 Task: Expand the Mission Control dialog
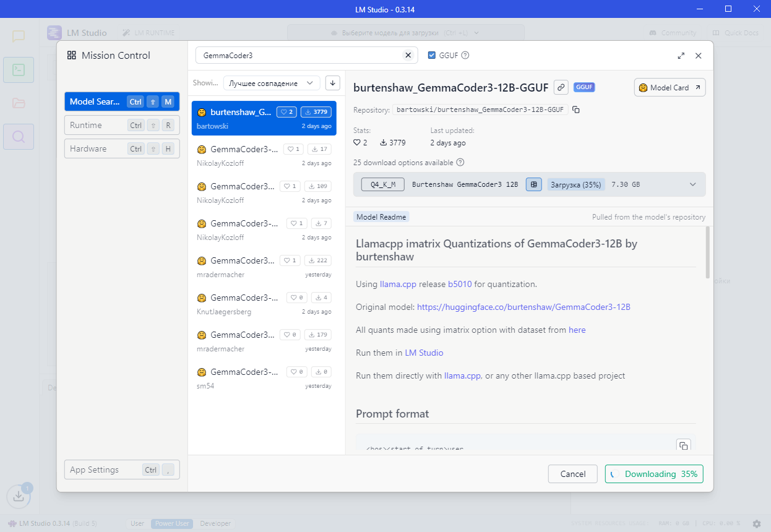coord(681,56)
